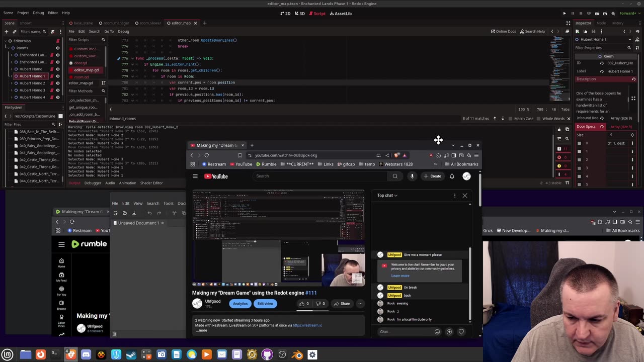Open the Project menu

coord(23,13)
